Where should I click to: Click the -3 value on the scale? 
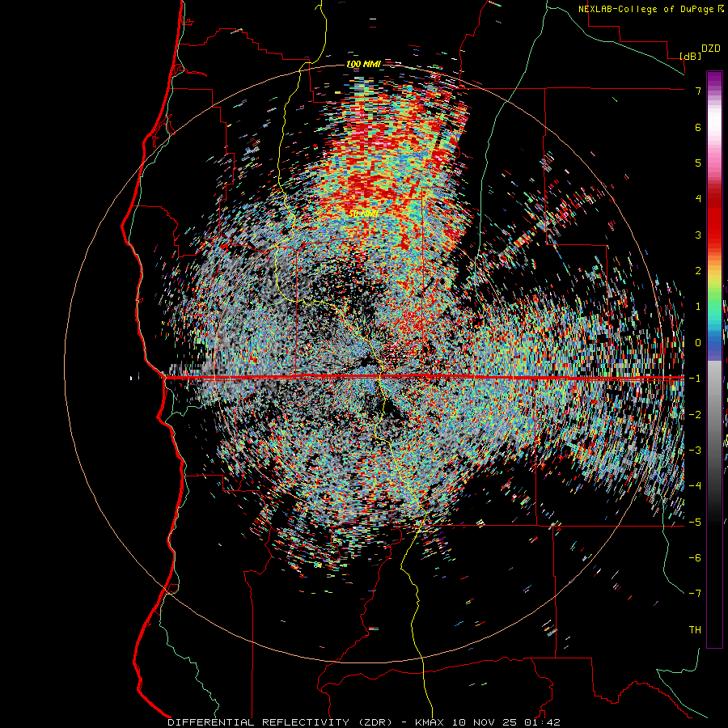coord(695,450)
